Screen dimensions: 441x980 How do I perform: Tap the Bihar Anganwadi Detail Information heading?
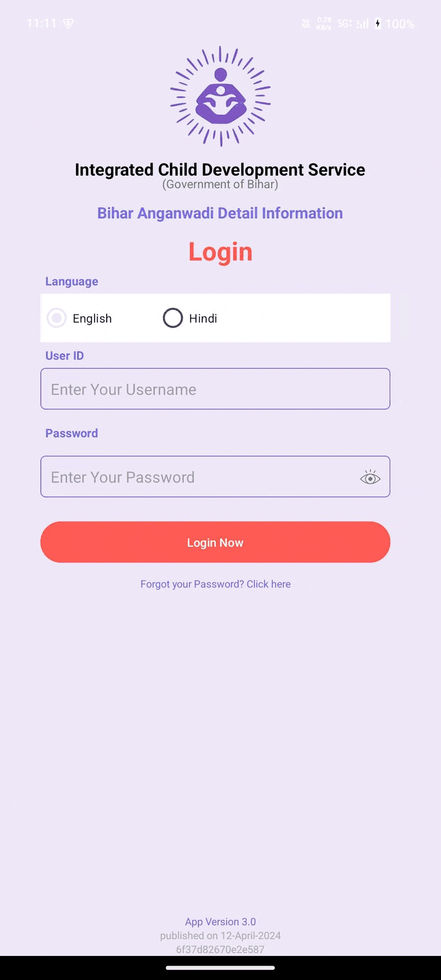tap(220, 213)
